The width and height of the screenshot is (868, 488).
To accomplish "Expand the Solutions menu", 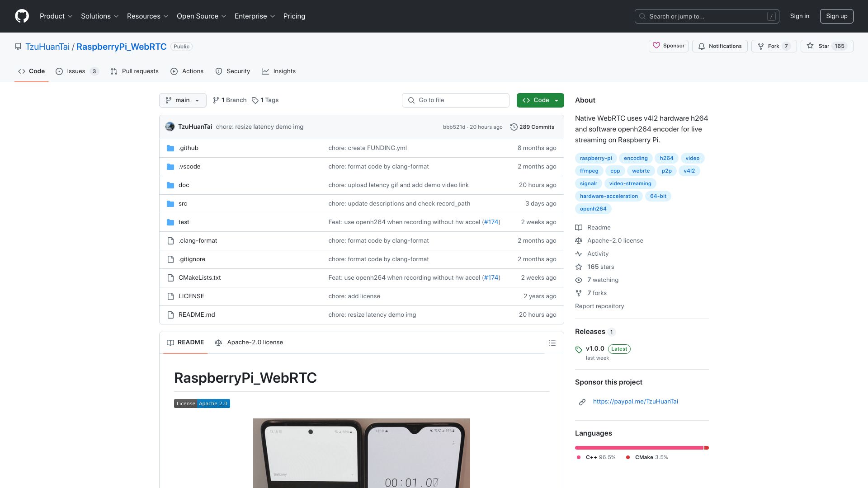I will click(100, 16).
